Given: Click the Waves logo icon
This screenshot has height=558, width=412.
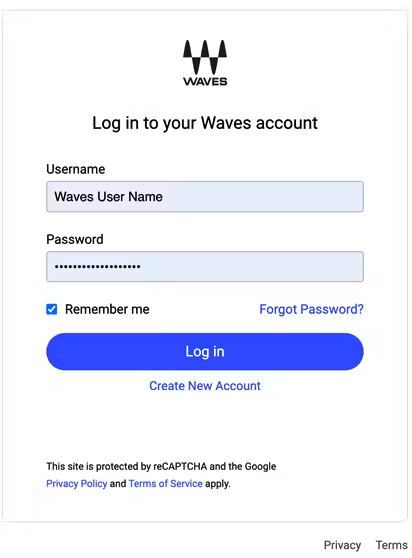Looking at the screenshot, I should [x=205, y=57].
